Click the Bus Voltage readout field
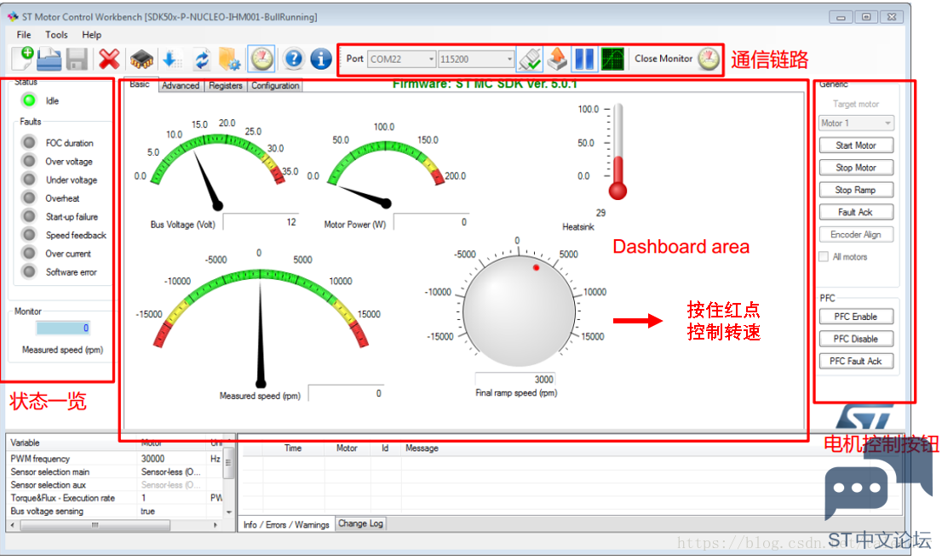Screen dimensions: 942x560 pyautogui.click(x=261, y=221)
